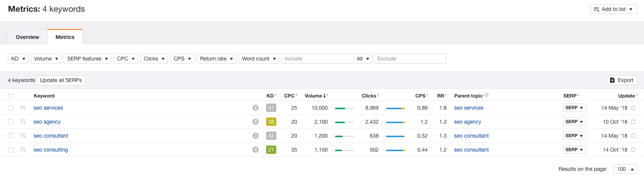Switch to the Overview tab
This screenshot has height=192, width=644.
coord(28,37)
